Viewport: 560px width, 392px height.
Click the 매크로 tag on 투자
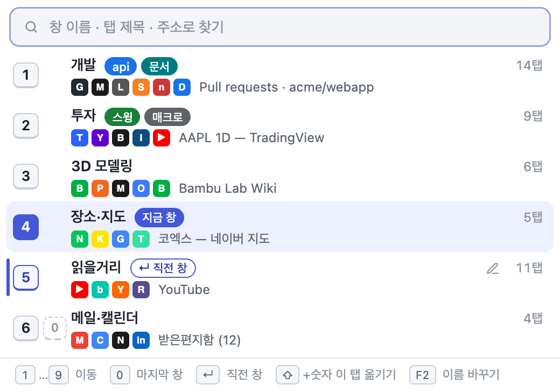click(167, 117)
